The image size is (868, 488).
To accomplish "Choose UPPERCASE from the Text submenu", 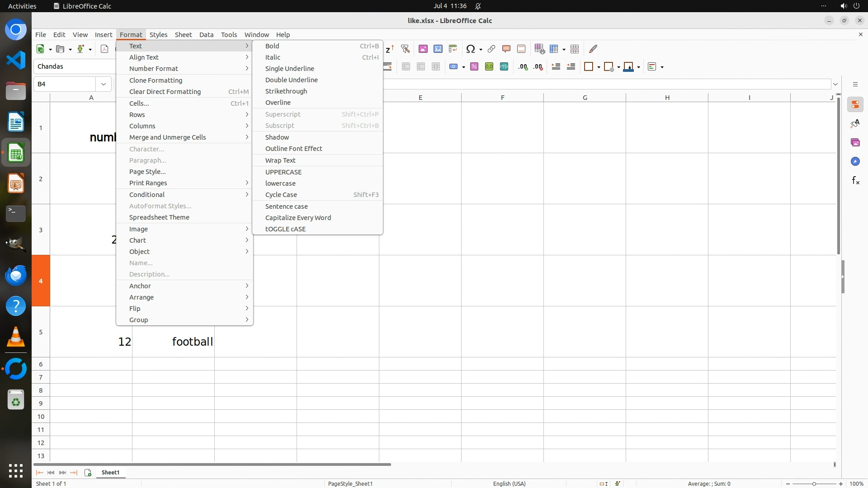I will (283, 172).
